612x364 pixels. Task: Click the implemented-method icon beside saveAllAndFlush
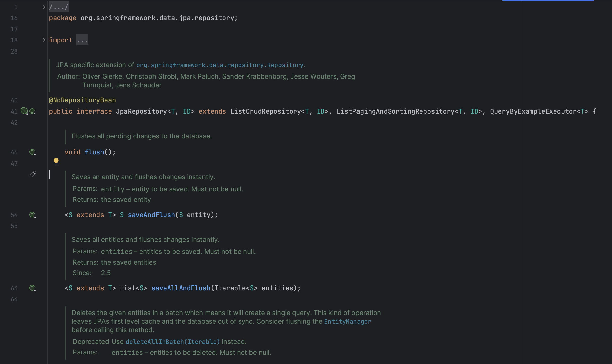click(x=33, y=288)
